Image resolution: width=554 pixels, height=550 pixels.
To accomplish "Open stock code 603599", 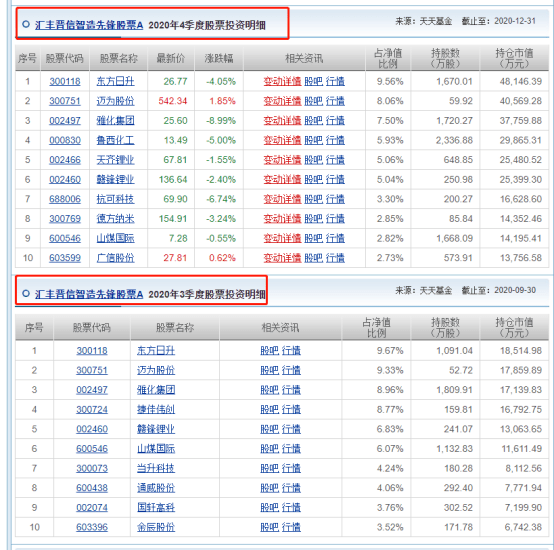I will (65, 258).
